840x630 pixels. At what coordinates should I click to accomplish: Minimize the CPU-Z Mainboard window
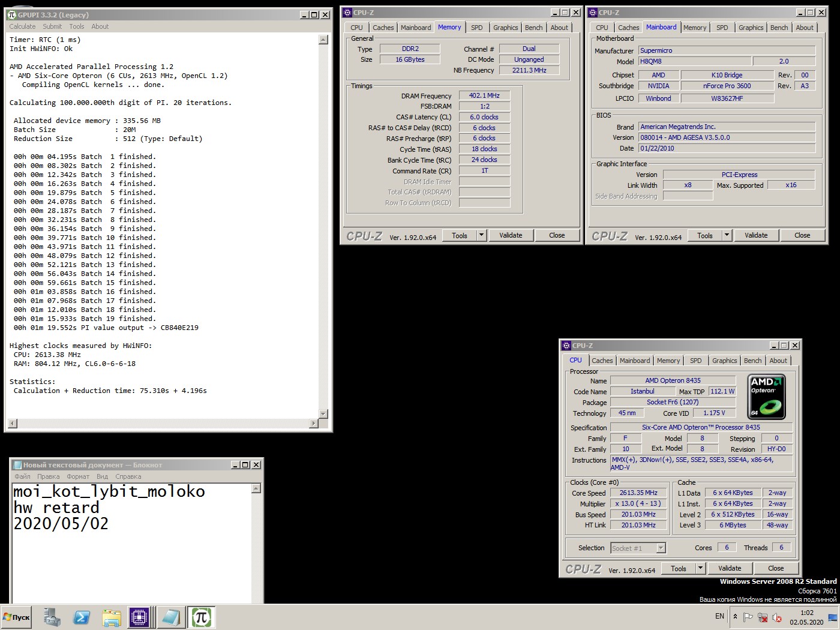pos(800,12)
